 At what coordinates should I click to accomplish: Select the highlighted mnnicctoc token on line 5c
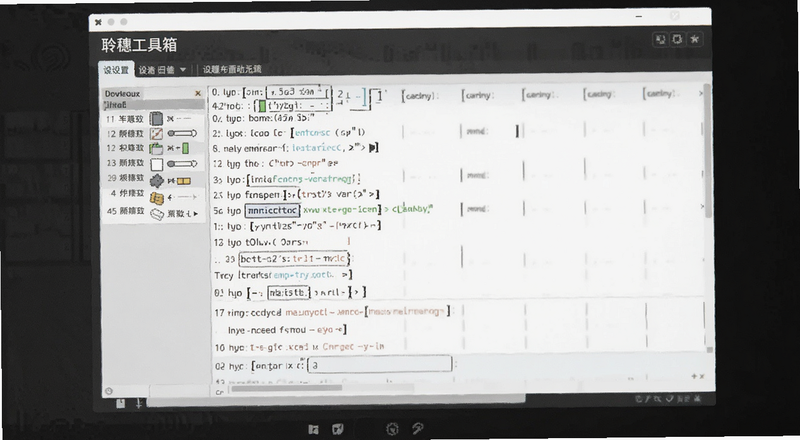(x=272, y=210)
